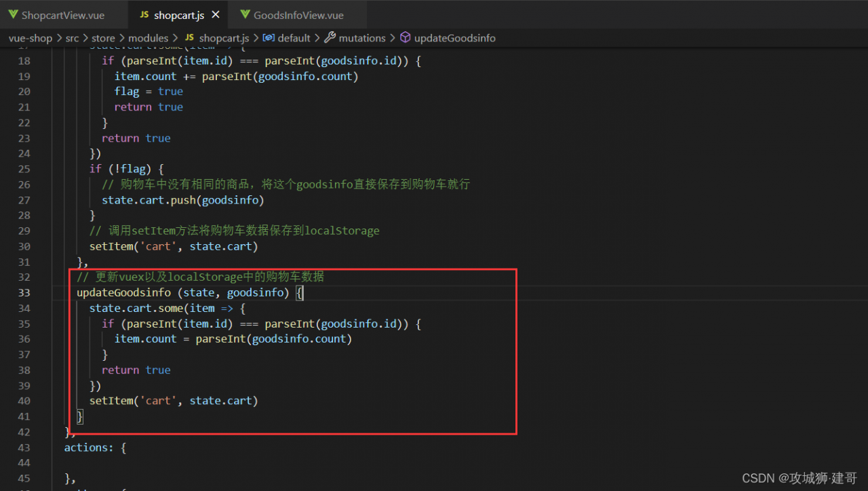This screenshot has width=868, height=491.
Task: Click the wrench icon beside mutations
Action: click(x=330, y=38)
